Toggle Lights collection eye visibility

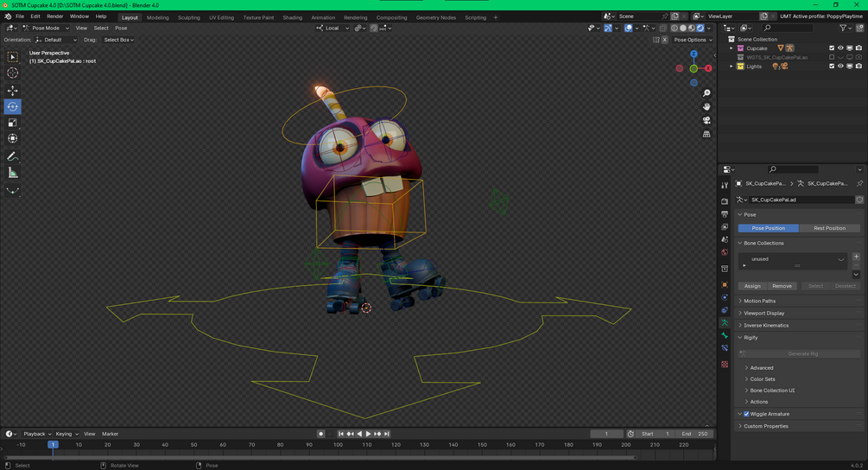840,67
